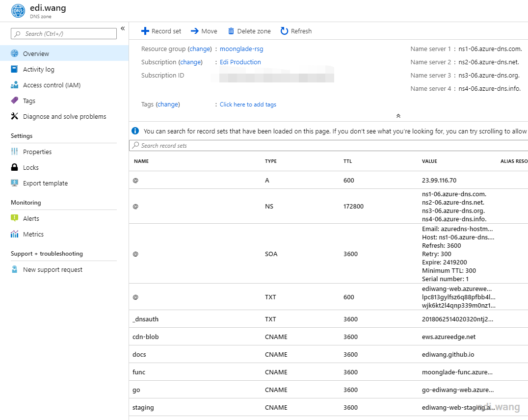This screenshot has height=420, width=528.
Task: Open the Overview menu item
Action: tap(64, 53)
